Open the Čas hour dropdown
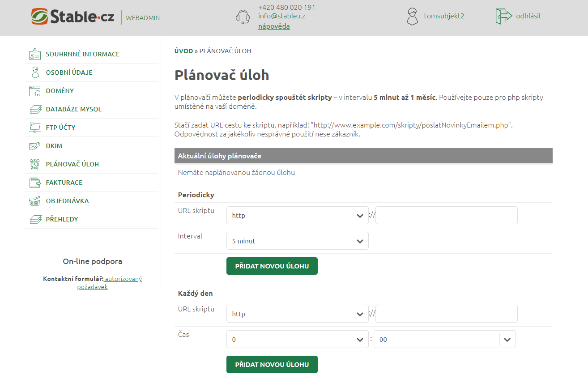This screenshot has width=588, height=383. 297,340
